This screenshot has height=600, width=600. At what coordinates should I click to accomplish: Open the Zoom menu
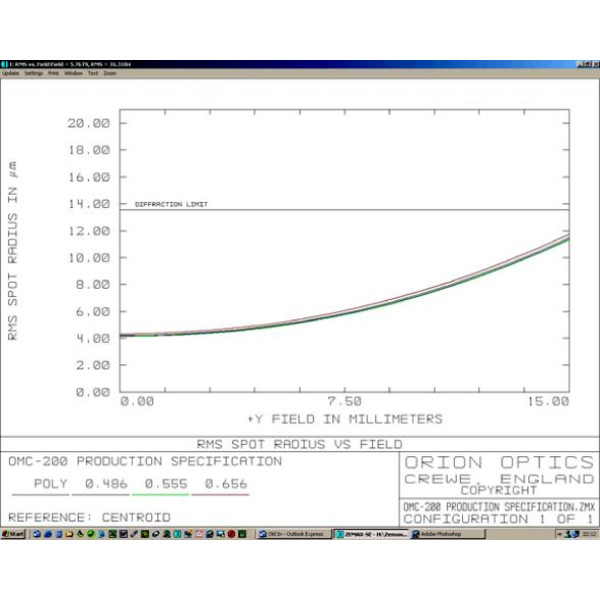pos(110,73)
